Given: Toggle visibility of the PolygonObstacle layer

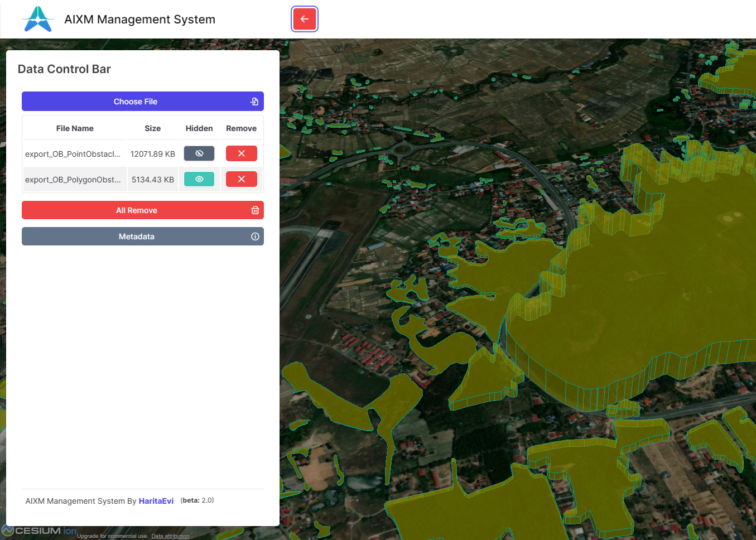Looking at the screenshot, I should pyautogui.click(x=199, y=179).
